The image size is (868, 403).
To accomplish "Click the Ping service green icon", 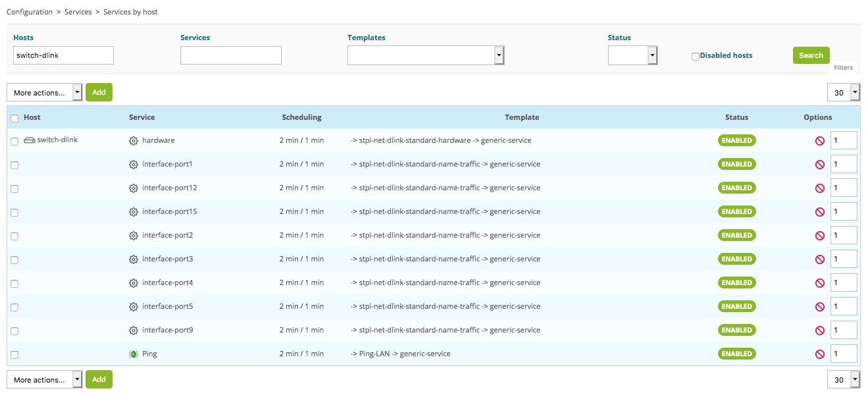I will 134,354.
